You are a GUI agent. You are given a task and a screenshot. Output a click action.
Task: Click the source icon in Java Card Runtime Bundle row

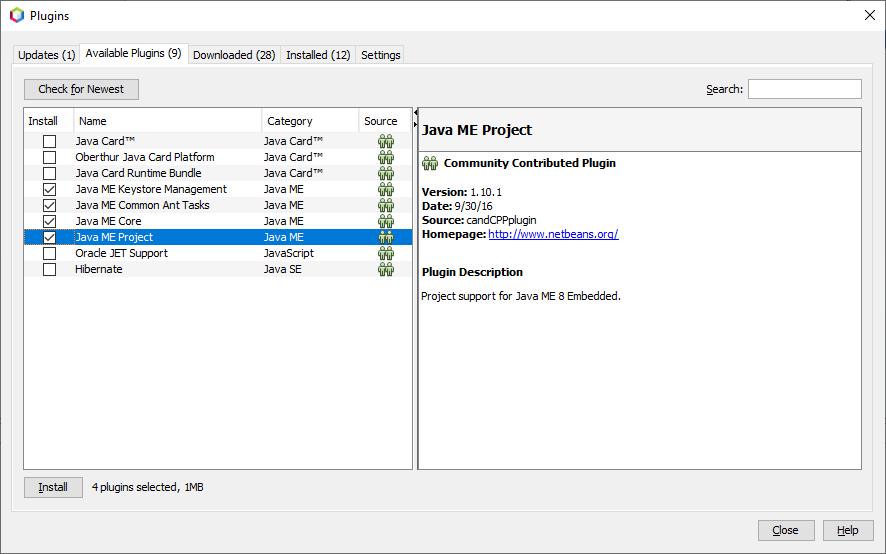pyautogui.click(x=386, y=173)
